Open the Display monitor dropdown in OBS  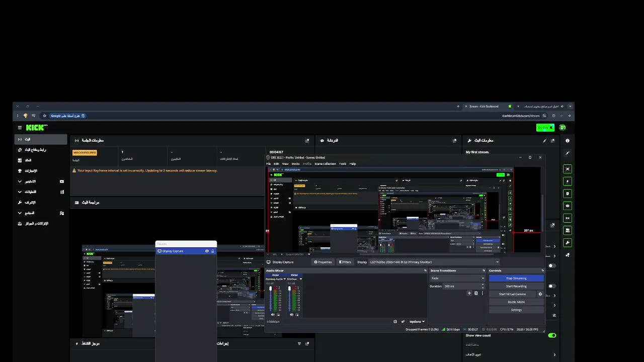pyautogui.click(x=435, y=262)
